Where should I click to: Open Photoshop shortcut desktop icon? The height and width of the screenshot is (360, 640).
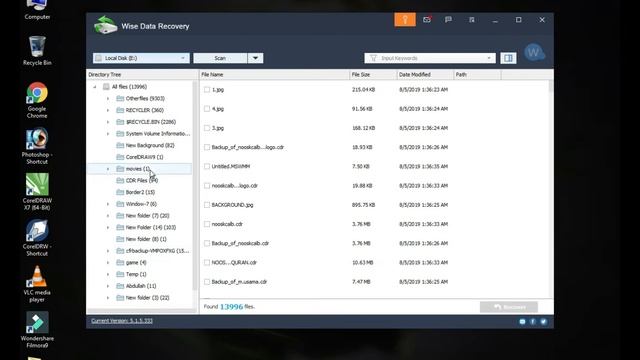37,146
